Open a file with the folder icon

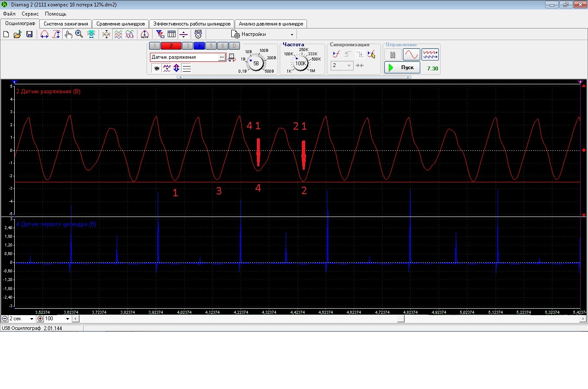coord(17,34)
